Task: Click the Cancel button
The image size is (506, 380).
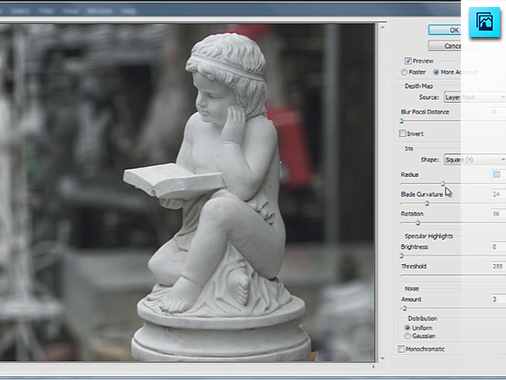Action: point(454,46)
